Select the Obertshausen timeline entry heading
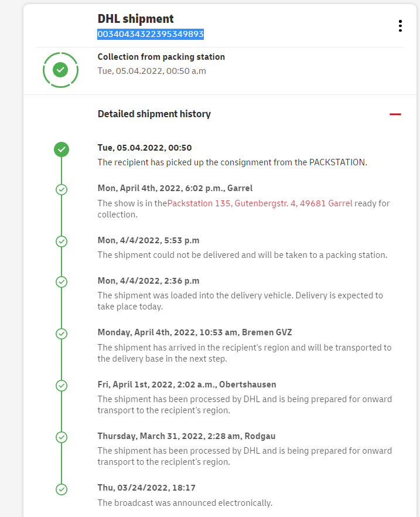420x517 pixels. (x=187, y=385)
